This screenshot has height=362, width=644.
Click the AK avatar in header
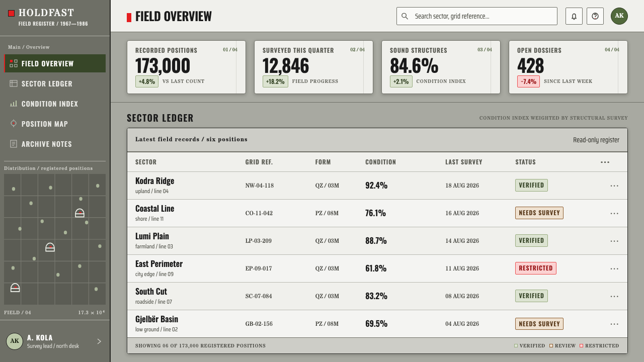pos(619,16)
